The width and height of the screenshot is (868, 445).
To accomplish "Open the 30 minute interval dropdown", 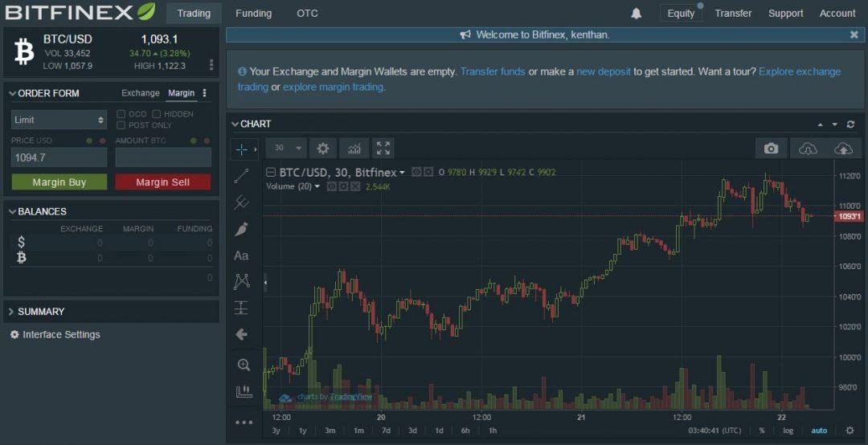I will (286, 149).
